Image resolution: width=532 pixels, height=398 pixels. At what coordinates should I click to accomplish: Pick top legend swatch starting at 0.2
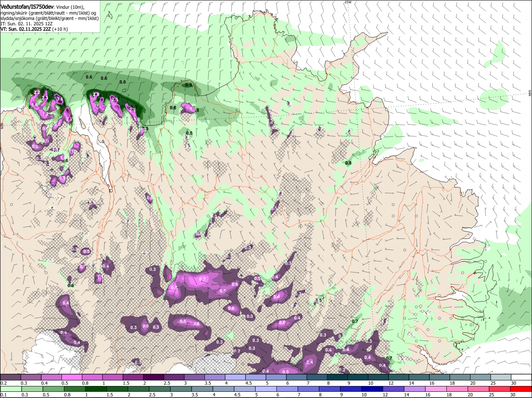tap(10, 377)
